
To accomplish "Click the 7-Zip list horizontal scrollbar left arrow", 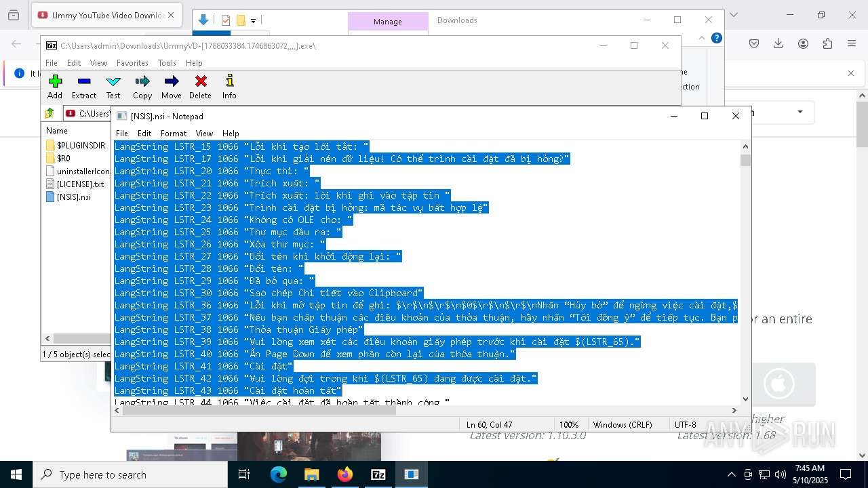I will pyautogui.click(x=47, y=338).
